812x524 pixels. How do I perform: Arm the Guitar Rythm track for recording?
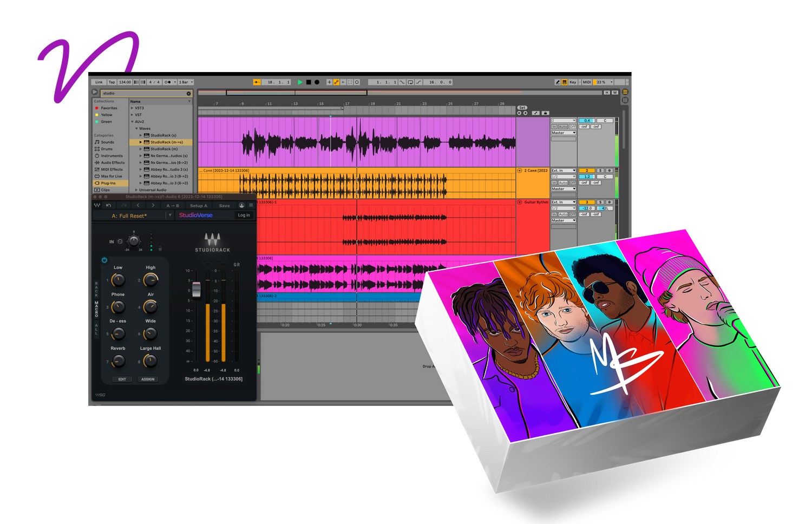[x=609, y=202]
